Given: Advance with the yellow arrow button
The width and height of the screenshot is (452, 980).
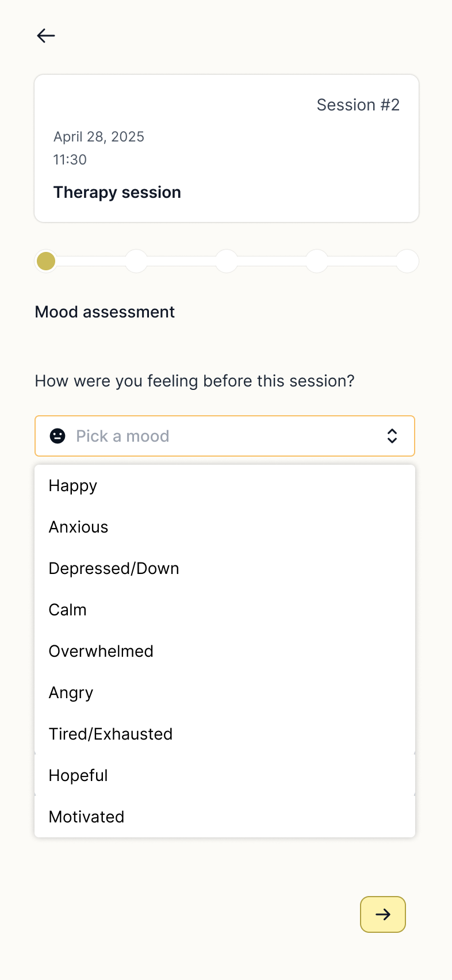Looking at the screenshot, I should pyautogui.click(x=382, y=914).
